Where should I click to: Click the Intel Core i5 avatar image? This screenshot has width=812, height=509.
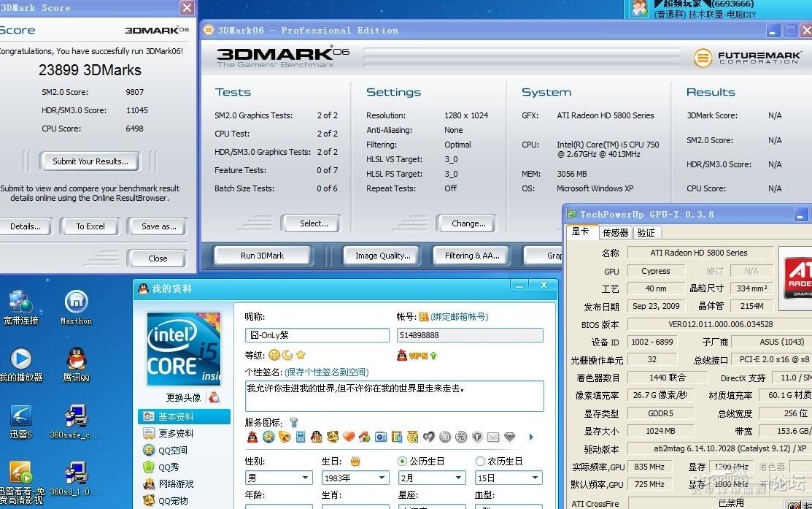tap(184, 349)
